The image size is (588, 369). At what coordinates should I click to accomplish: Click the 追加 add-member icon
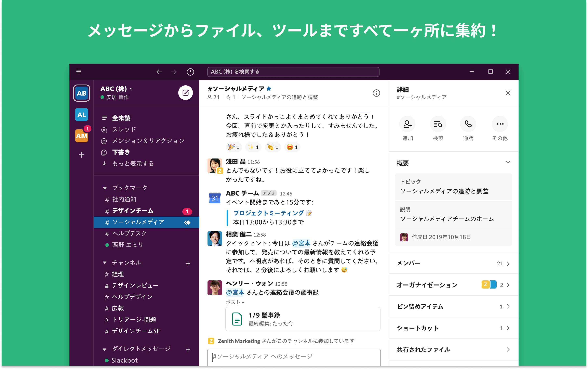pyautogui.click(x=407, y=124)
